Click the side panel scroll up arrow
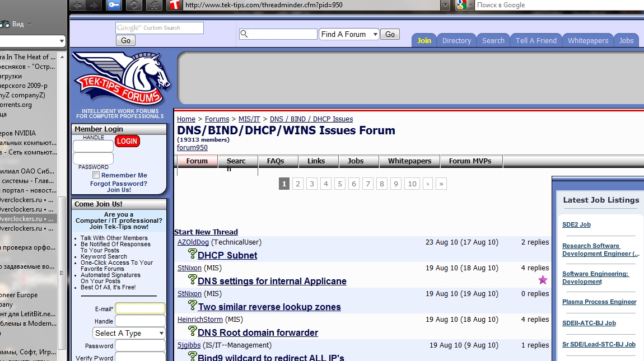 point(62,57)
